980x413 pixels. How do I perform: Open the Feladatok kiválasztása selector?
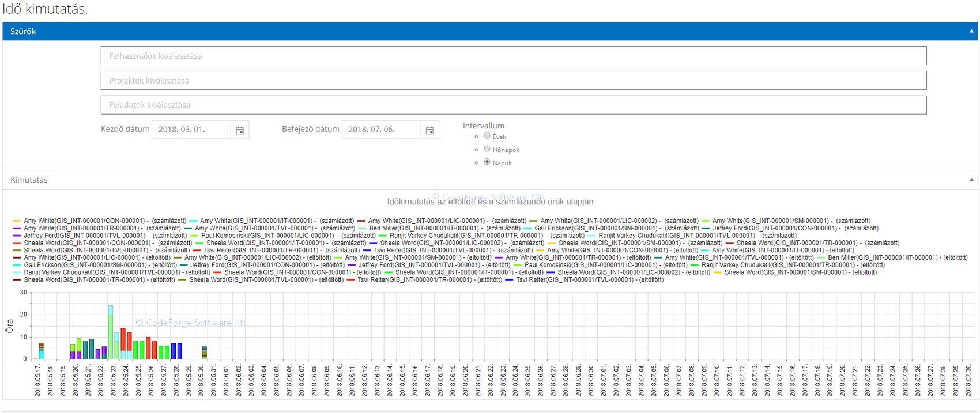pos(513,105)
